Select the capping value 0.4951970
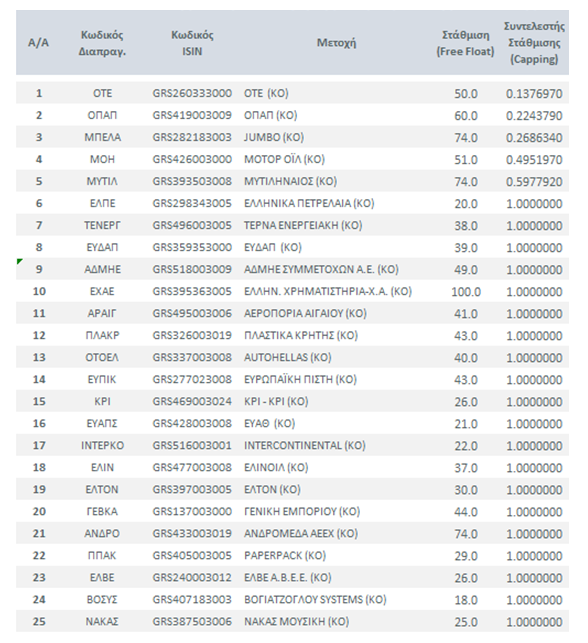Image resolution: width=588 pixels, height=643 pixels. point(534,160)
